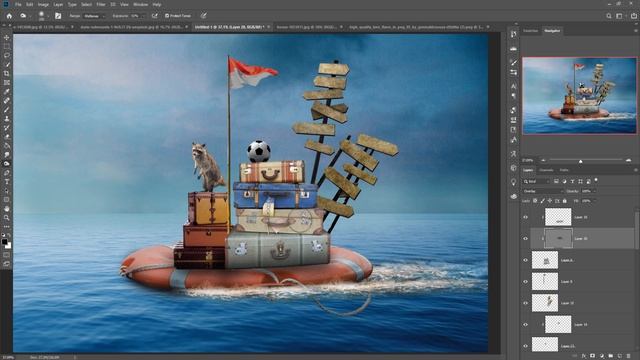Click the foreground color swatch

[x=4, y=242]
